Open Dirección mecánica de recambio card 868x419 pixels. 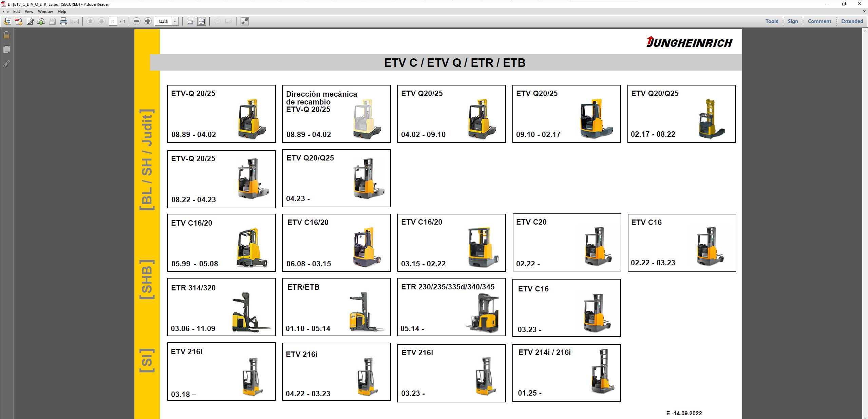(x=337, y=114)
